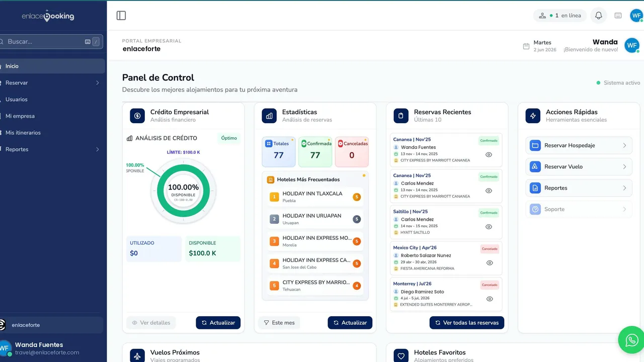Select CITY EXPRESS BY MARRIOTT Tehuacan row

click(x=315, y=286)
